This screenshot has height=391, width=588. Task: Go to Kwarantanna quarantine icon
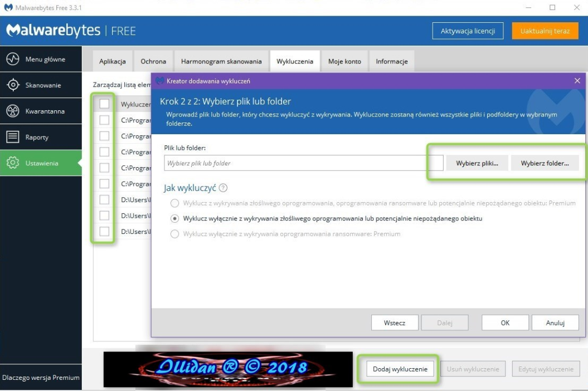coord(13,111)
